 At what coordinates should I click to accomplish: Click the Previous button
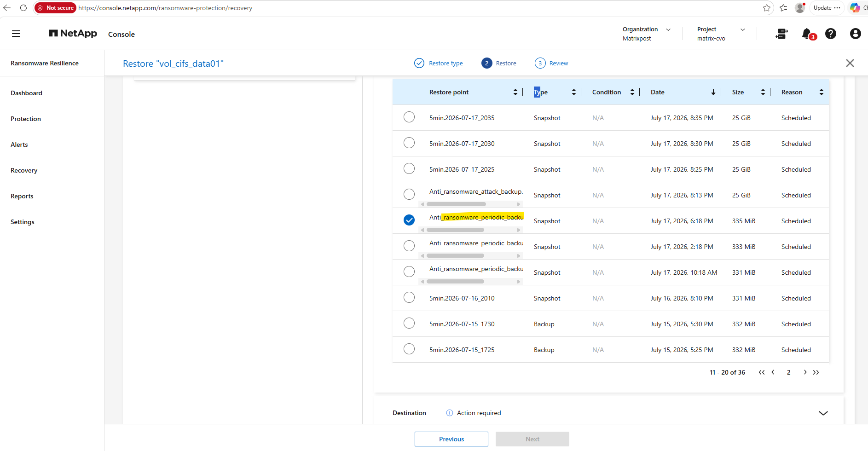coord(451,439)
